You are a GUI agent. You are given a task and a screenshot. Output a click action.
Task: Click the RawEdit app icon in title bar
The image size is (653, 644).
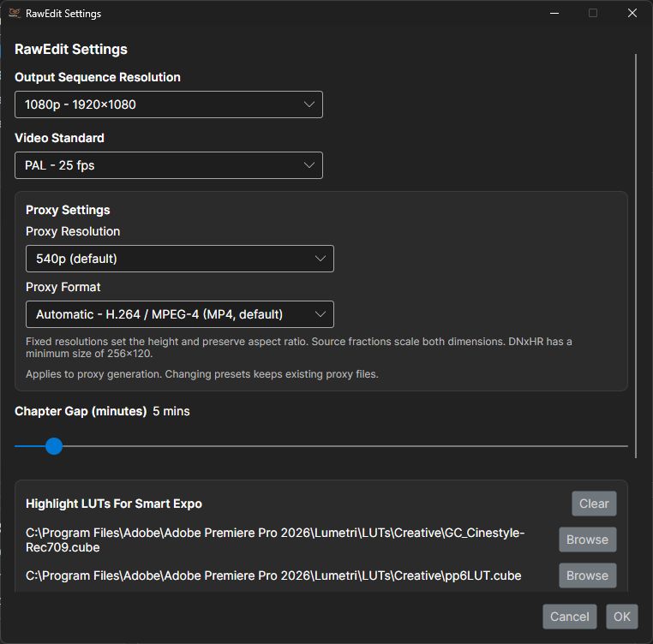[x=15, y=14]
